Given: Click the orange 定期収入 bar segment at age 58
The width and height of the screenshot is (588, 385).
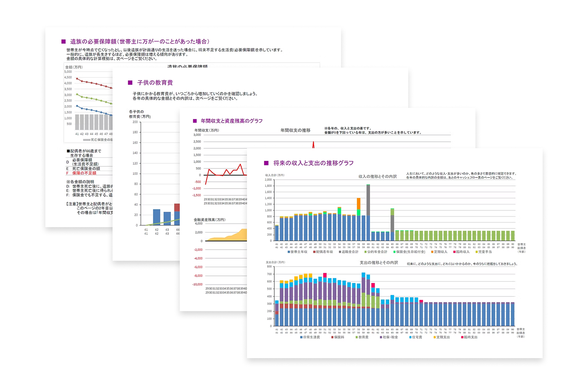Looking at the screenshot, I should point(358,204).
